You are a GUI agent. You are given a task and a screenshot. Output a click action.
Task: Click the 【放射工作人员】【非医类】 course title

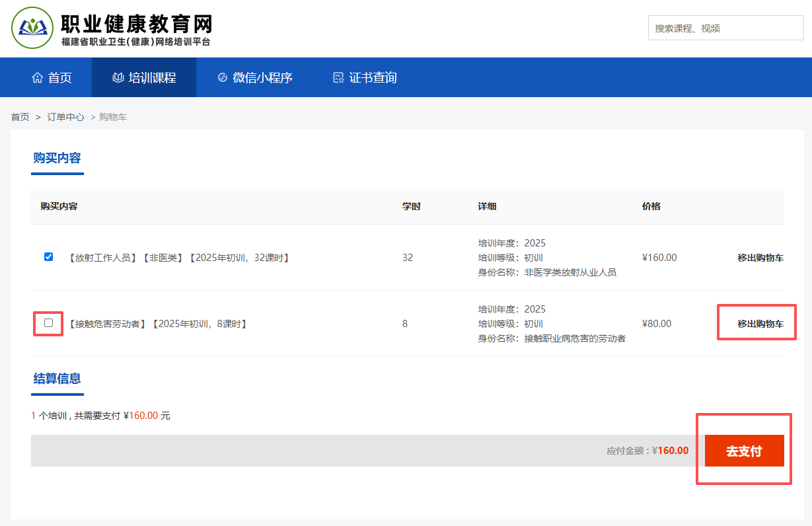click(x=178, y=258)
